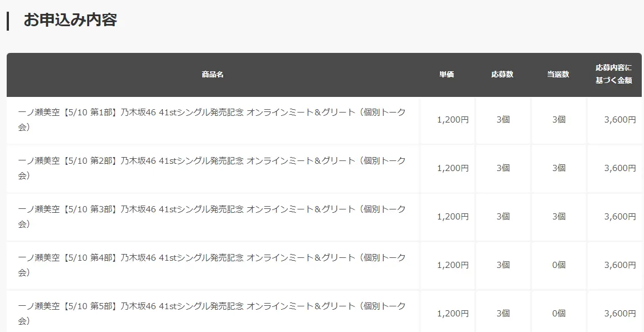Click the 1,200円 unit price in 第4部 row
644x332 pixels.
tap(453, 265)
